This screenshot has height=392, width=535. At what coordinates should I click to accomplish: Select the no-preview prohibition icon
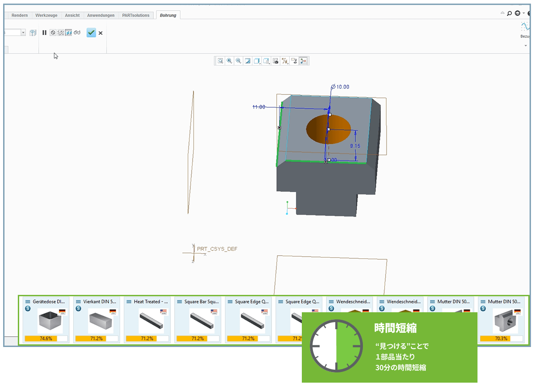pos(53,32)
